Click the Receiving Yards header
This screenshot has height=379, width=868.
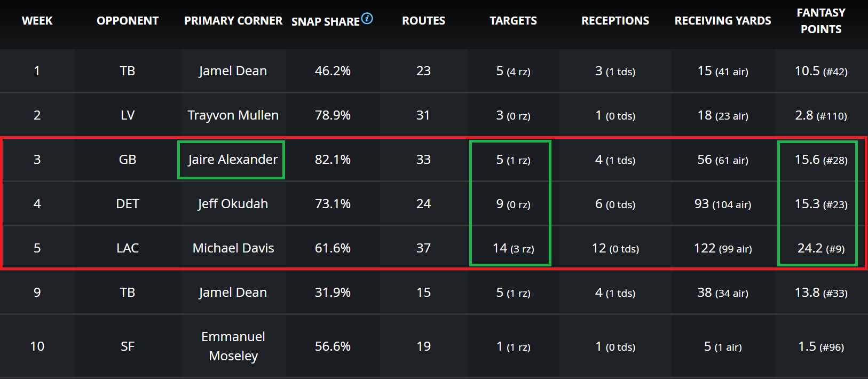tap(722, 21)
